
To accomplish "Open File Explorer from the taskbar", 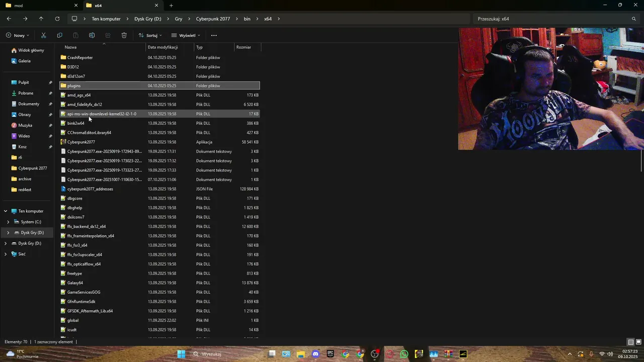I will pos(301,354).
